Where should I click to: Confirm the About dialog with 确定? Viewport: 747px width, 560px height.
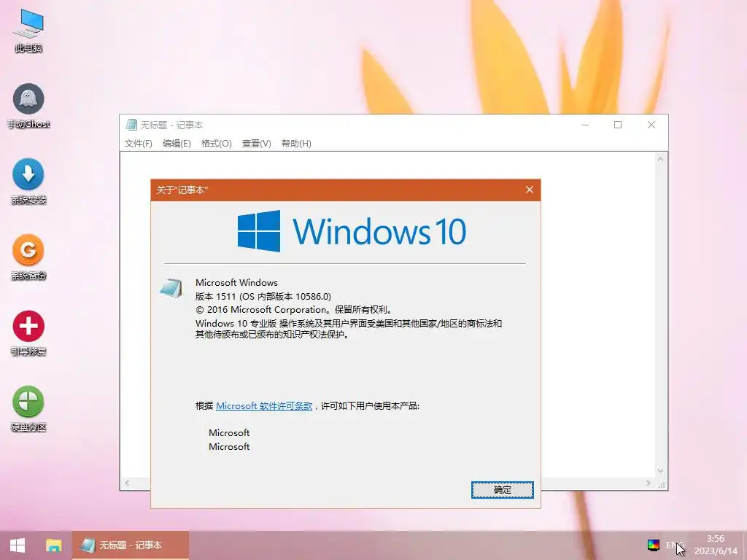(x=502, y=490)
